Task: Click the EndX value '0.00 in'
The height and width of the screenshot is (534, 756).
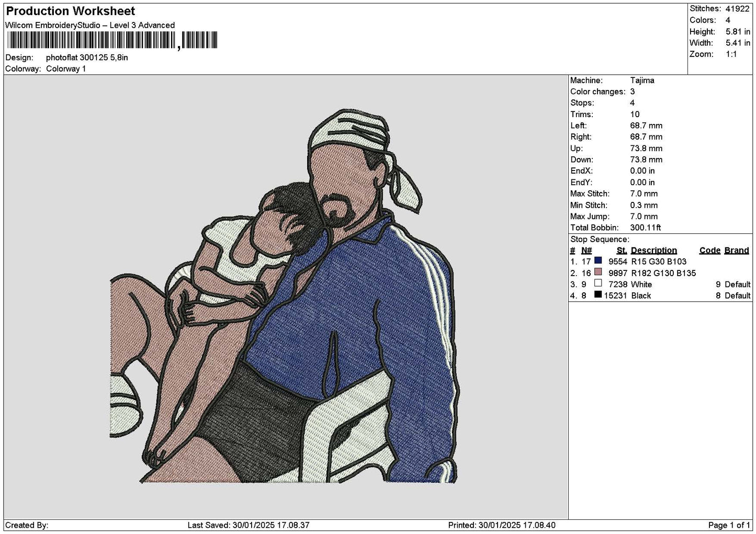Action: [x=642, y=172]
